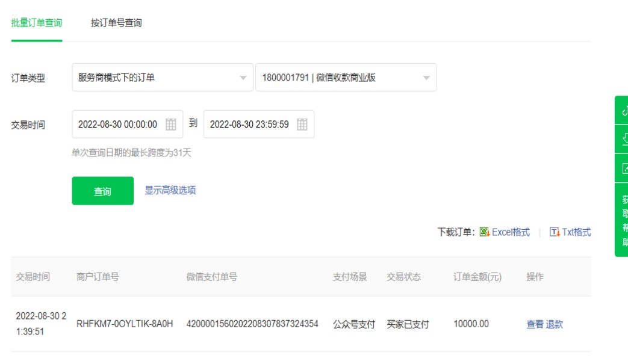Open the 服务商模式下的订单 order type dropdown
This screenshot has height=364, width=628.
162,78
